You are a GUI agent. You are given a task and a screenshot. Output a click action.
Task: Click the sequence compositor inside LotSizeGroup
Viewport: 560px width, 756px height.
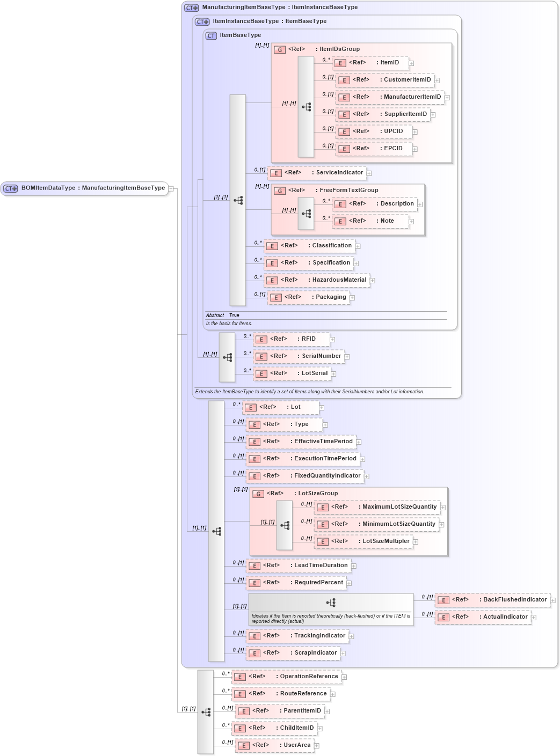(x=285, y=524)
